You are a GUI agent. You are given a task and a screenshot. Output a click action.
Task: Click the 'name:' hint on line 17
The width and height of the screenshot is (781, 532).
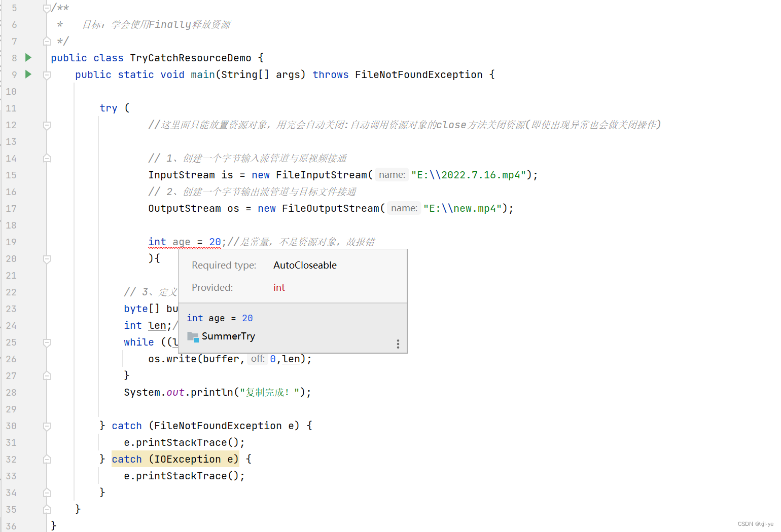pos(404,208)
